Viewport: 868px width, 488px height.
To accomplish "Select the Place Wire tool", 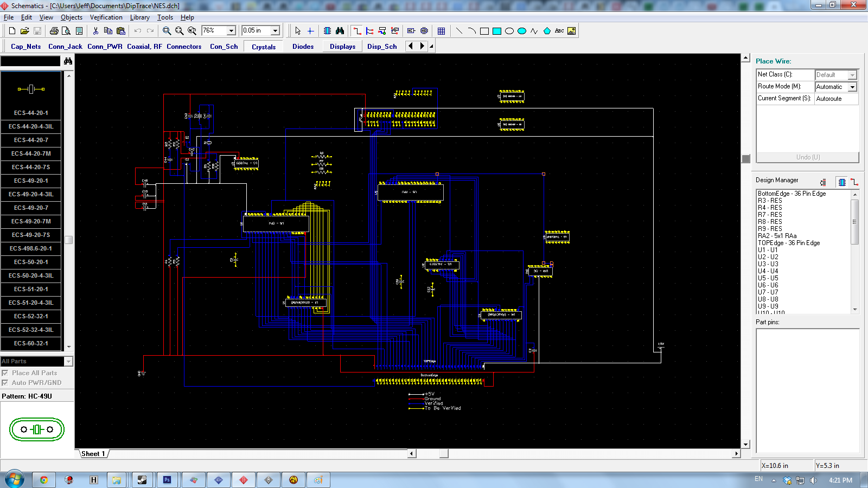I will [357, 31].
